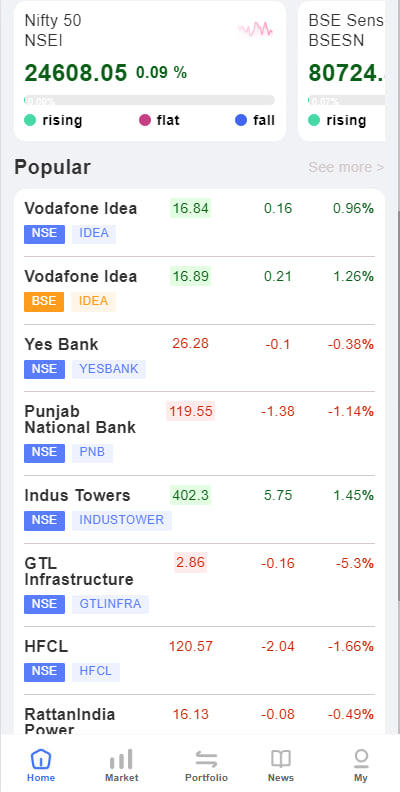This screenshot has height=792, width=400.
Task: Click the INDUSTOWER ticker tag
Action: click(122, 520)
